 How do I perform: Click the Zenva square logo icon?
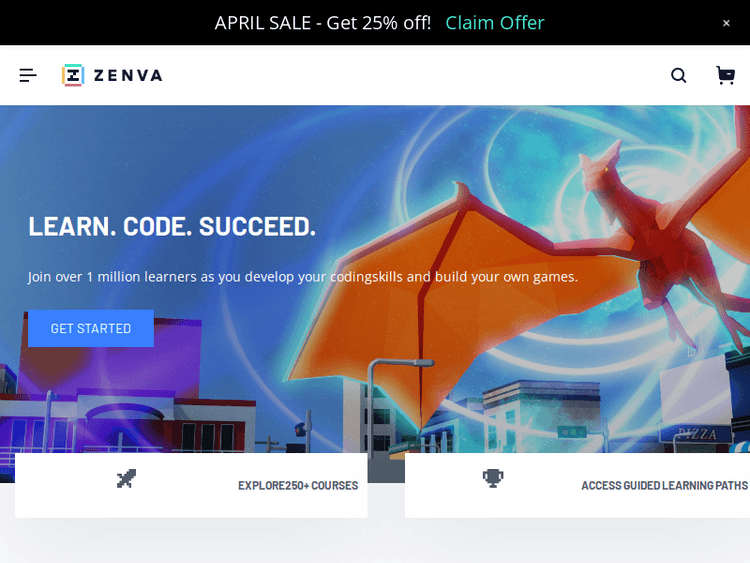(x=73, y=75)
